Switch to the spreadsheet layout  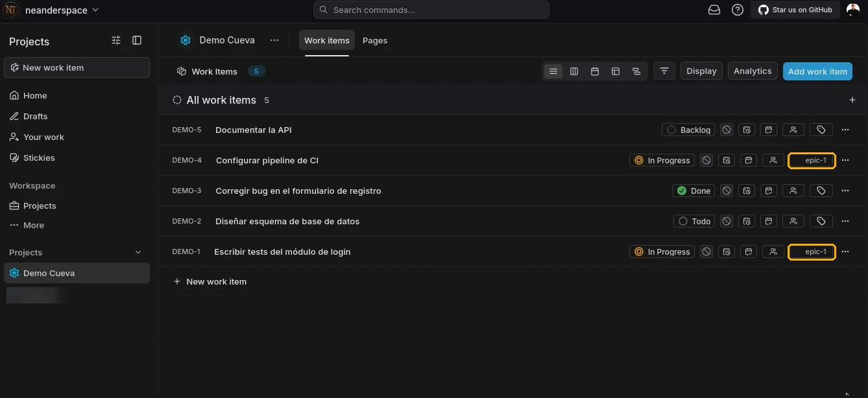616,71
